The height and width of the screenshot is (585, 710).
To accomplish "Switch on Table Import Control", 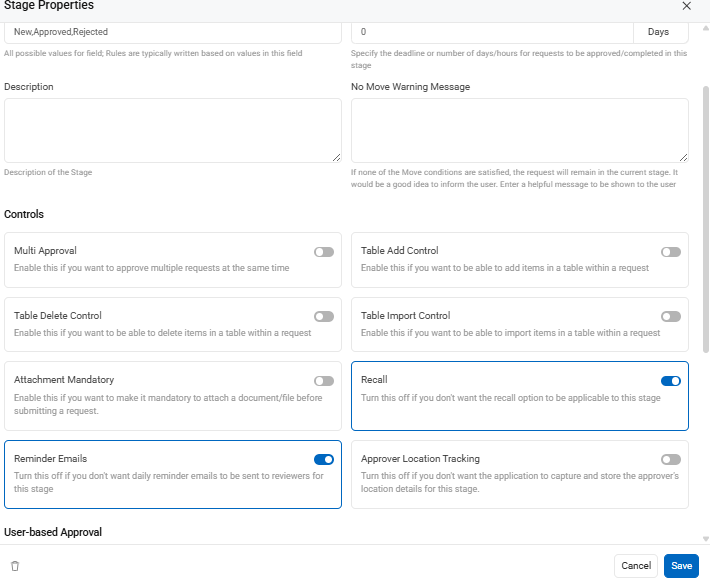I will (671, 316).
